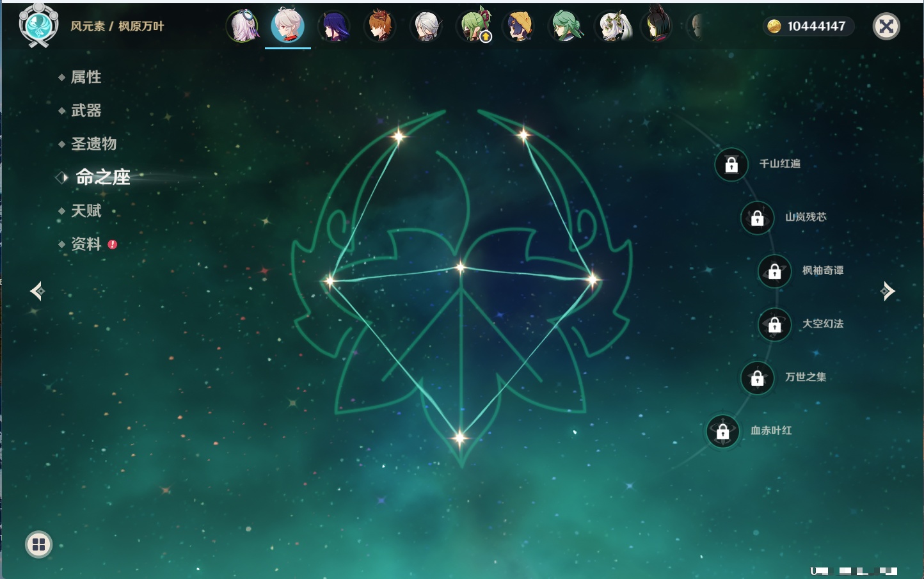This screenshot has height=579, width=924.
Task: Select the leftmost star of the constellation
Action: 330,280
